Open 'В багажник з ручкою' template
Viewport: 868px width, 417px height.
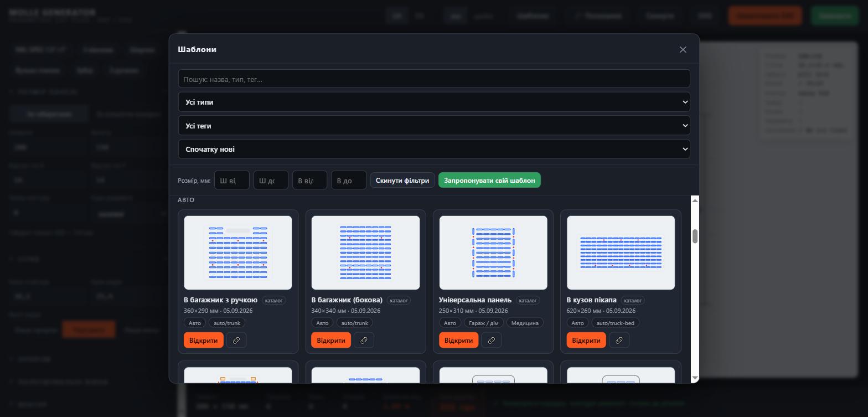pyautogui.click(x=203, y=340)
